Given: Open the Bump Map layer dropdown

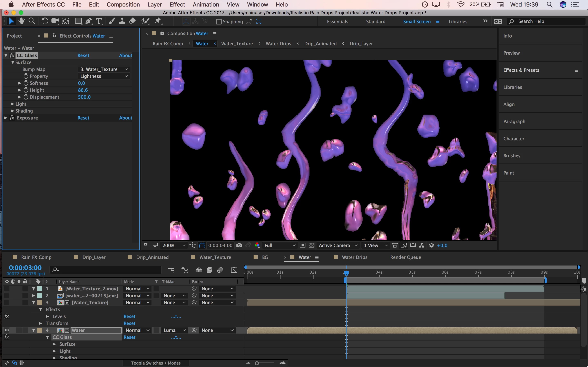Looking at the screenshot, I should [104, 69].
